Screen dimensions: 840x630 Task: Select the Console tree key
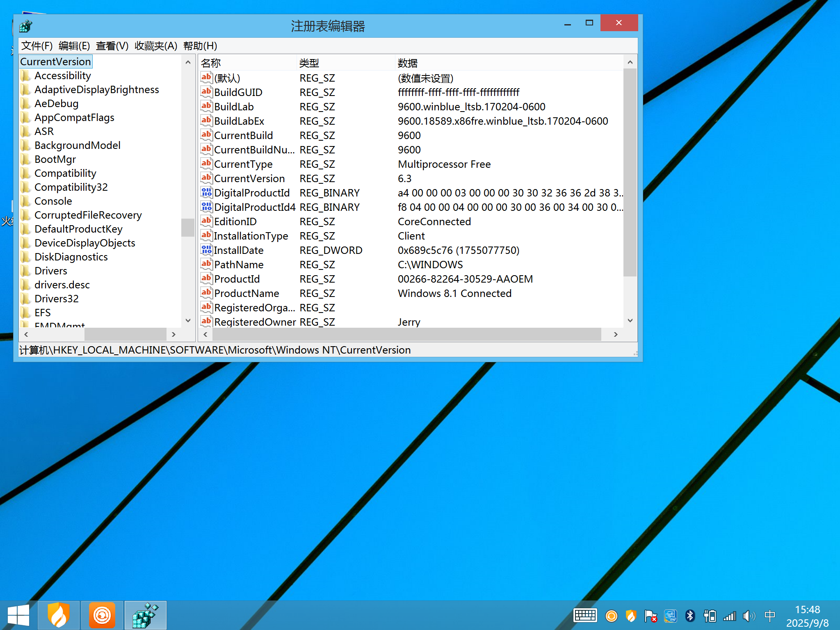pos(53,201)
